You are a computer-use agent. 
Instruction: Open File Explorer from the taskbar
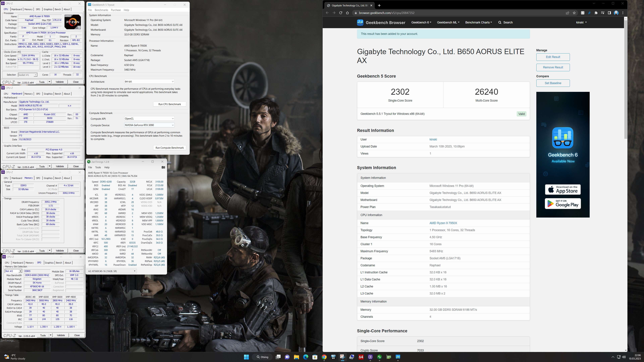297,357
